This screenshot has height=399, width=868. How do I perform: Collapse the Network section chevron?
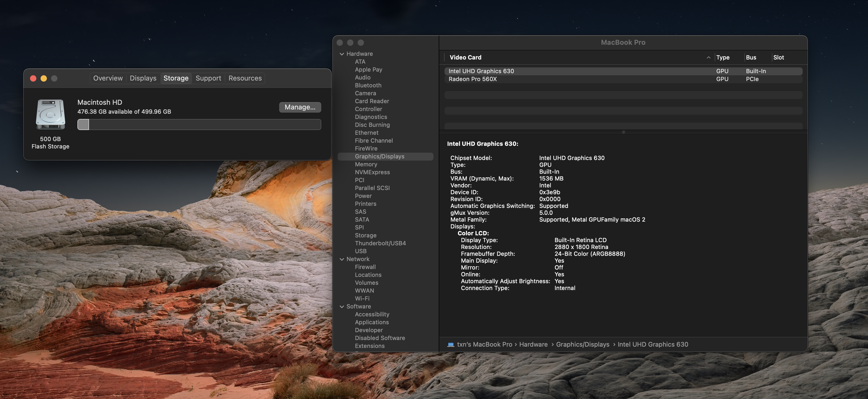click(x=342, y=259)
